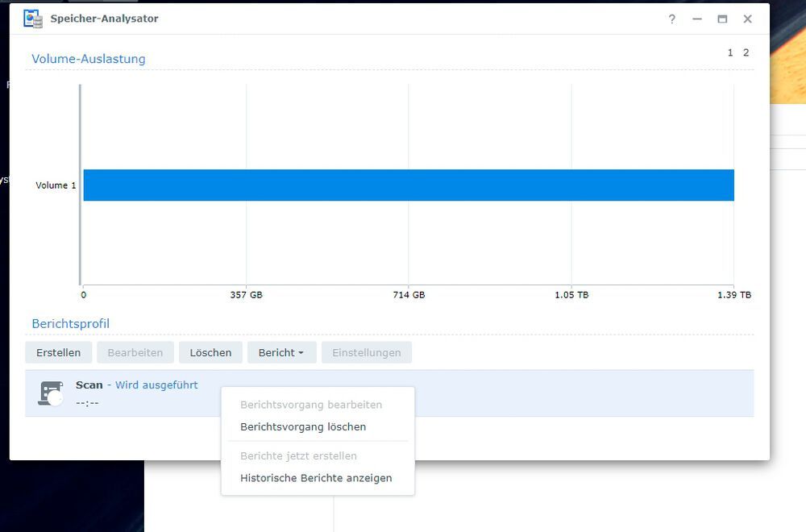Screen dimensions: 806x532
Task: Maximize the Speicher-Analysator window
Action: [722, 19]
